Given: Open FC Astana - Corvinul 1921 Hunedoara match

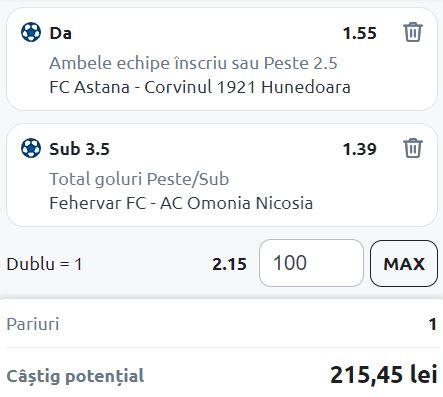Looking at the screenshot, I should 200,87.
